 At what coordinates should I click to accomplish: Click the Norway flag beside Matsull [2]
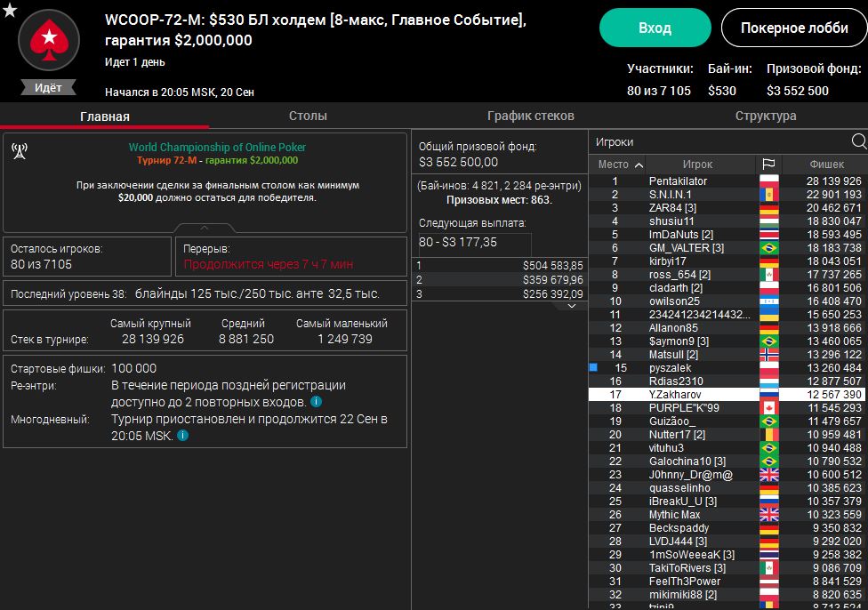[x=769, y=354]
